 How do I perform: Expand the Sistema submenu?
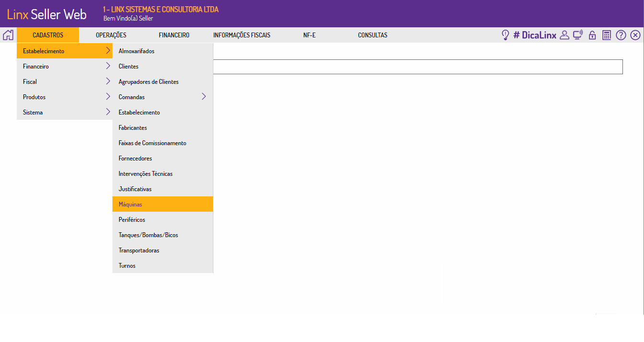click(x=65, y=112)
